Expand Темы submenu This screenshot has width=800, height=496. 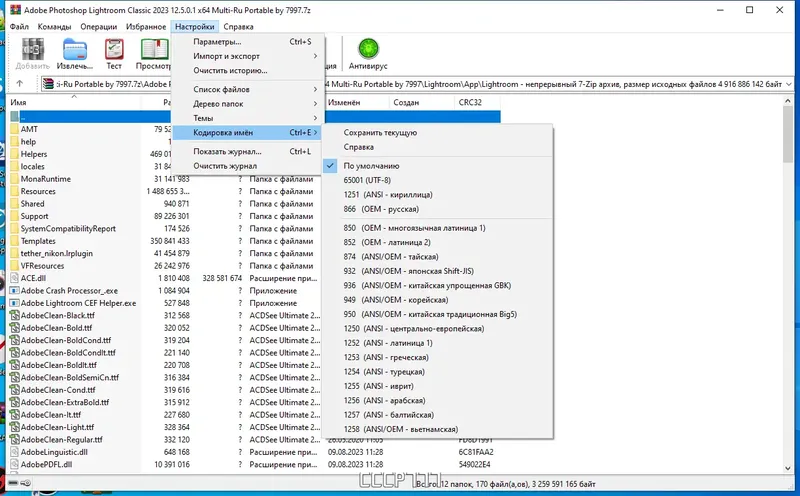pos(247,118)
